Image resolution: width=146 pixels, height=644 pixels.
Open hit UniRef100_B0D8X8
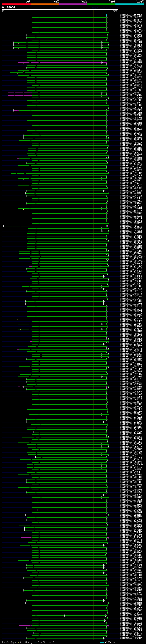click(x=131, y=18)
